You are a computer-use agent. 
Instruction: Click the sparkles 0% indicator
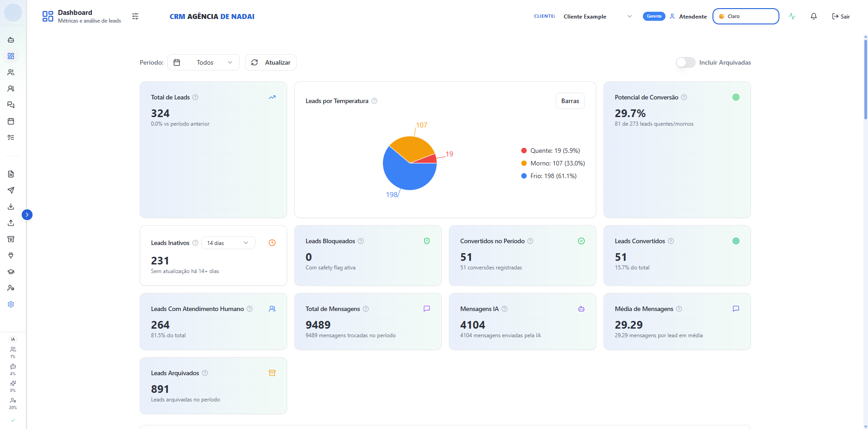13,386
